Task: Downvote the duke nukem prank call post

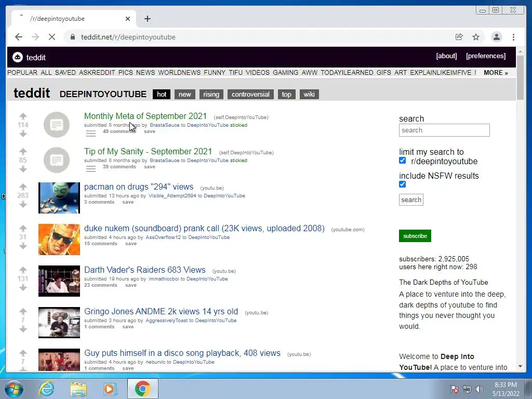Action: coord(23,246)
